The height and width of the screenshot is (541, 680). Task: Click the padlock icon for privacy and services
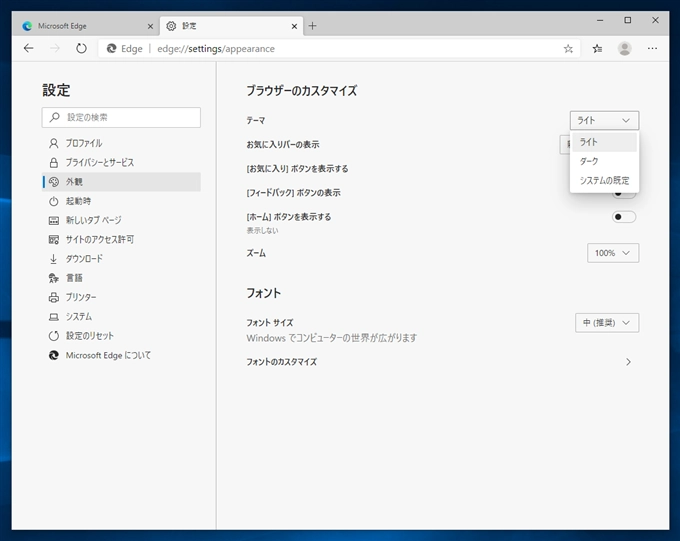[x=53, y=163]
